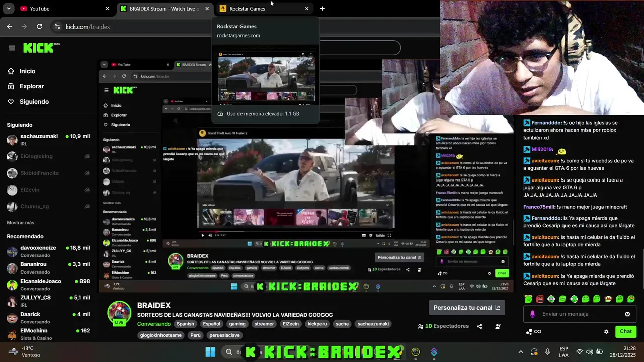Click the taskbar microphone tray icon
Image resolution: width=644 pixels, height=362 pixels.
(x=547, y=352)
